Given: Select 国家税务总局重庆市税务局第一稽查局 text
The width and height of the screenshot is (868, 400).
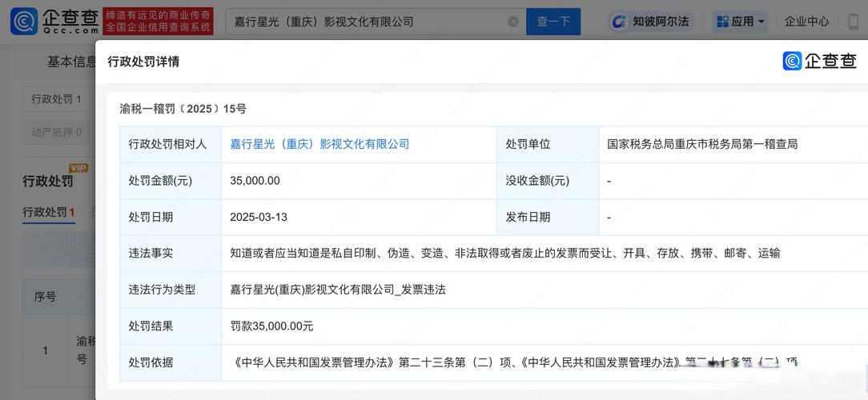Looking at the screenshot, I should pos(702,144).
